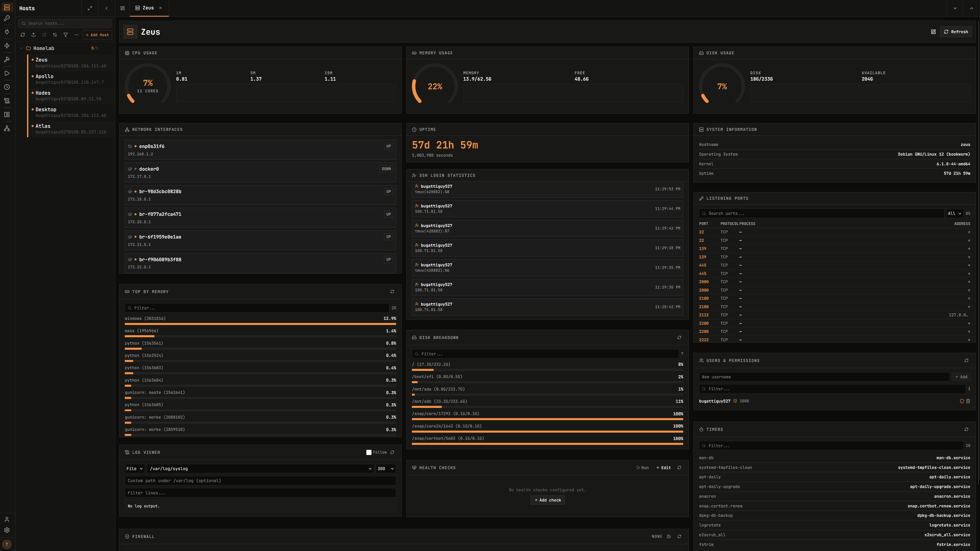Click the up chevron at top right corner

pos(972,8)
